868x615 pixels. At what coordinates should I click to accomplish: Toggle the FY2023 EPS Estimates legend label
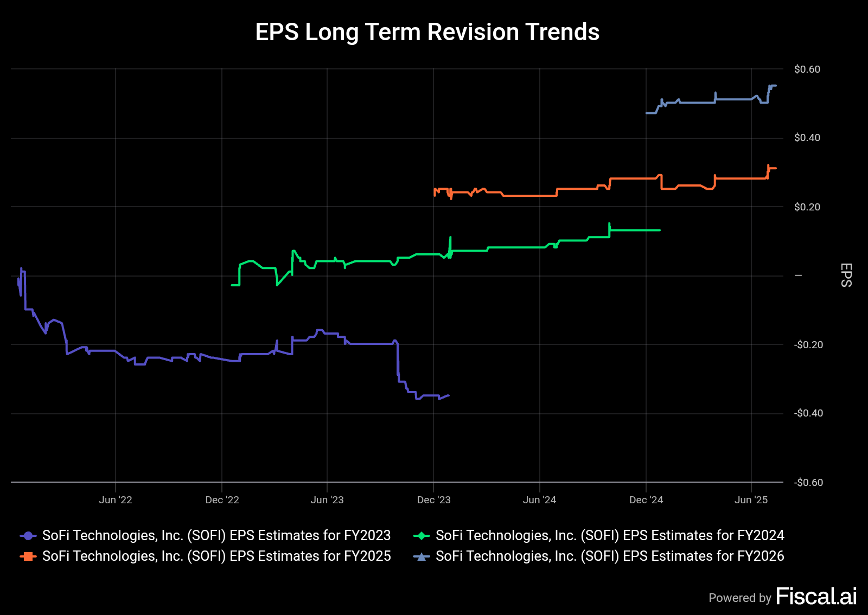216,536
